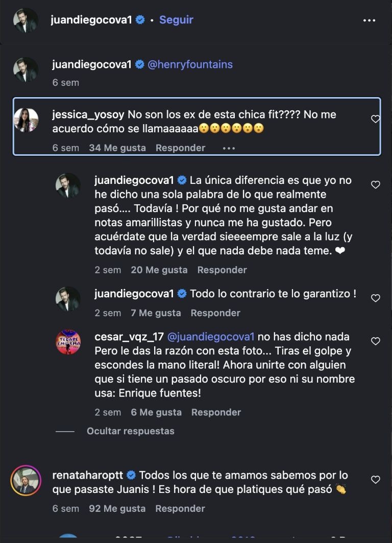
Task: Open cesar_vqz_17's avatar
Action: tap(68, 342)
